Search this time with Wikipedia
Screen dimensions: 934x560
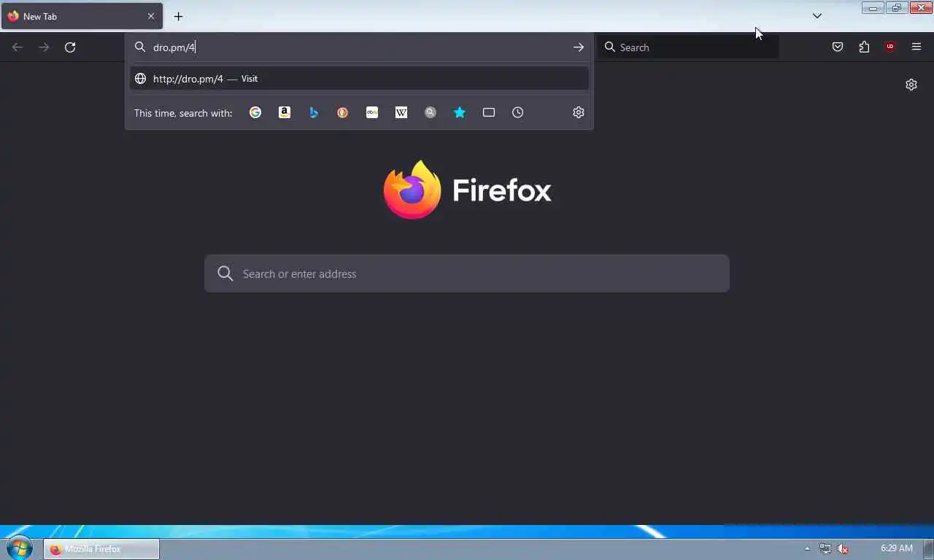(401, 112)
